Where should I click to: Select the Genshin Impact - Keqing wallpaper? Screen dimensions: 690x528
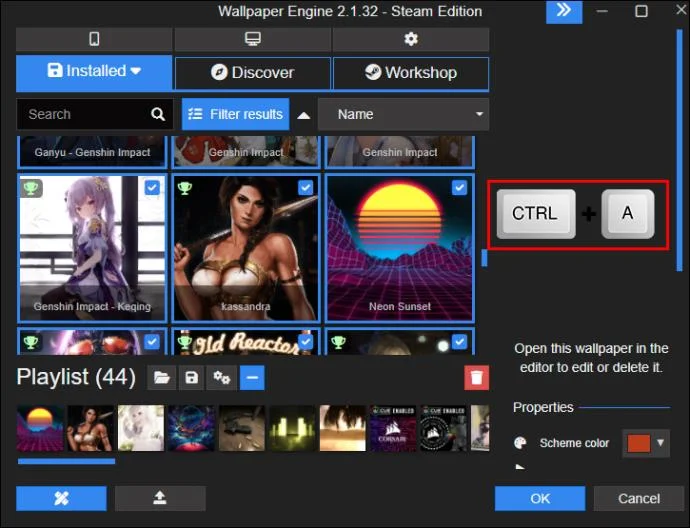(x=92, y=248)
